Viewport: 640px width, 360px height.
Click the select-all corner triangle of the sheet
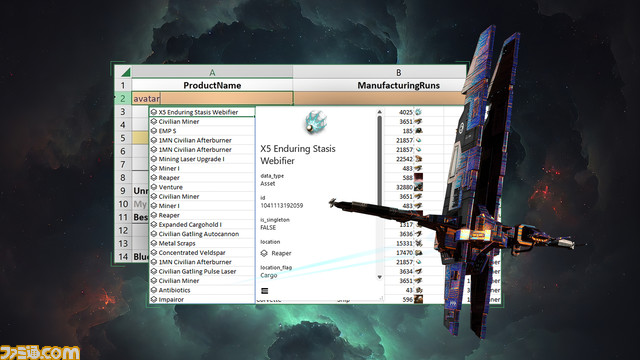125,73
